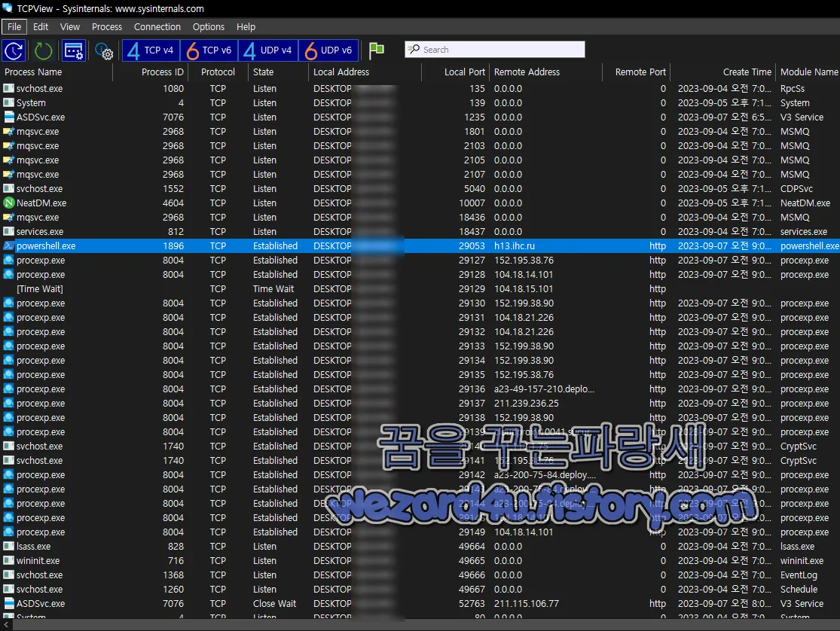
Task: Toggle the TCP v4 filter
Action: click(x=150, y=50)
